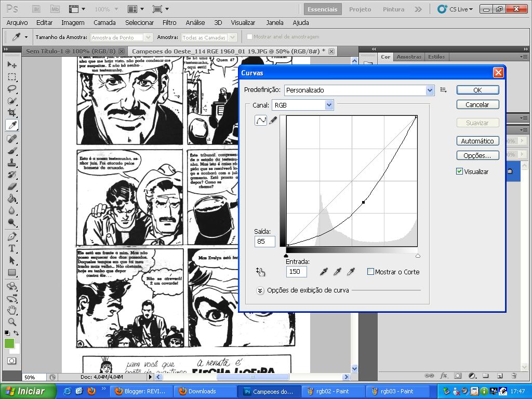Open the Predefinição dropdown
This screenshot has height=399, width=532.
click(x=360, y=90)
